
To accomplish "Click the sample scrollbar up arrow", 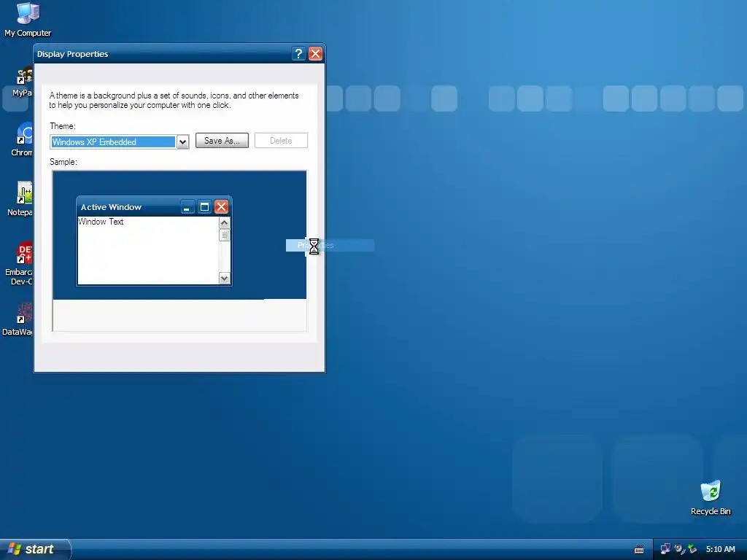I will pos(225,223).
